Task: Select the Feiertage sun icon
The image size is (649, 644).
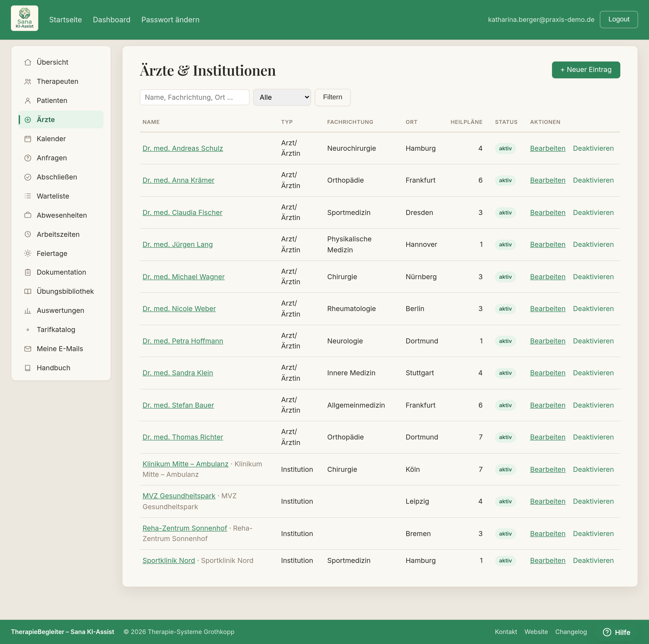Action: (28, 253)
